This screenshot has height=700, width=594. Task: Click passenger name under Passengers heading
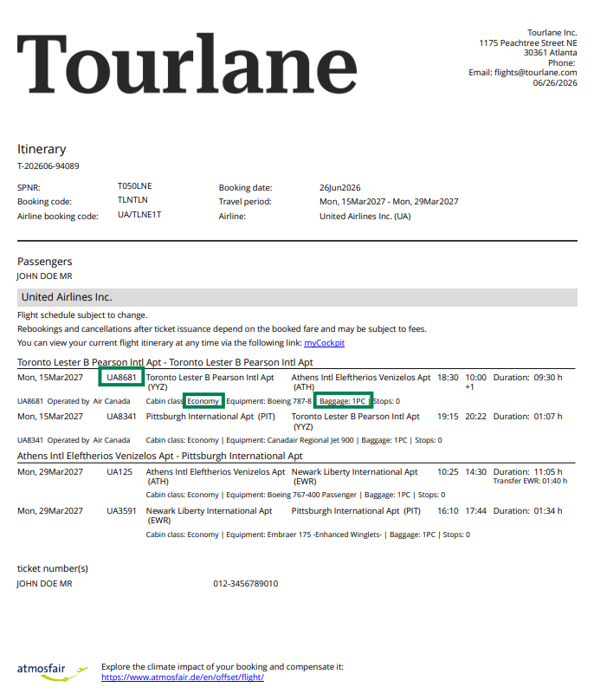tap(45, 276)
